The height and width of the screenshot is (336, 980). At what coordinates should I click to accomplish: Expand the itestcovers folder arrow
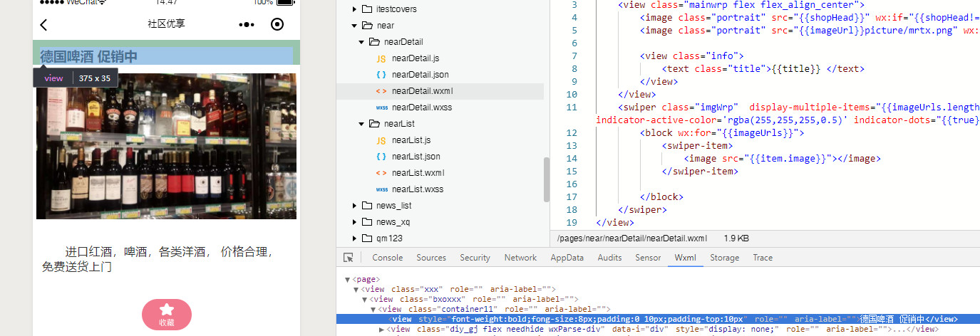(x=354, y=9)
